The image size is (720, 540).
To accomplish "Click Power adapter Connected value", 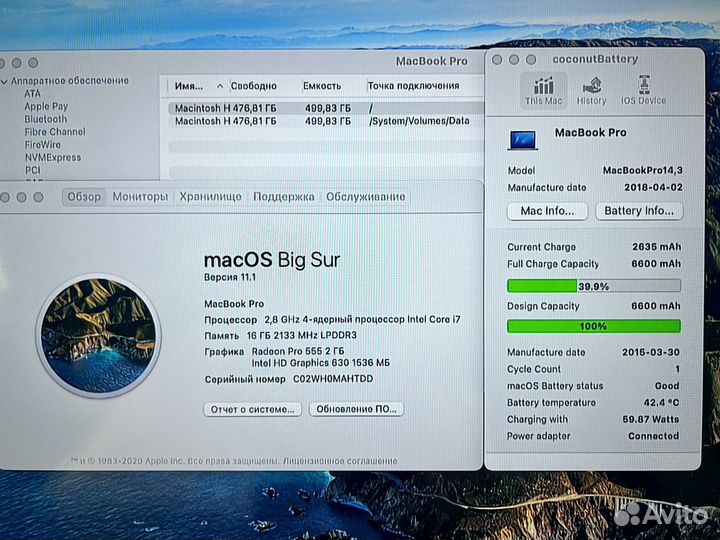I will pos(653,436).
